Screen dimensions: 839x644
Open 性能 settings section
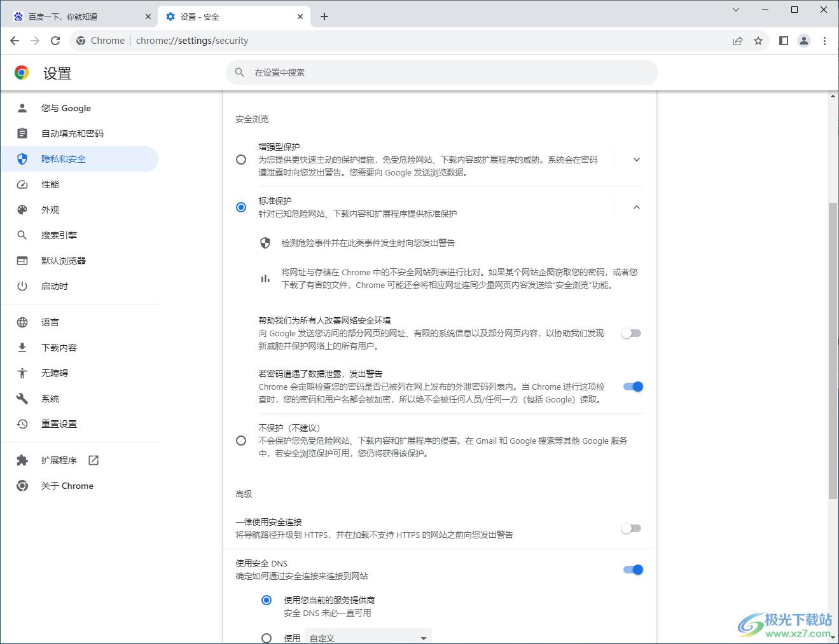(x=80, y=184)
